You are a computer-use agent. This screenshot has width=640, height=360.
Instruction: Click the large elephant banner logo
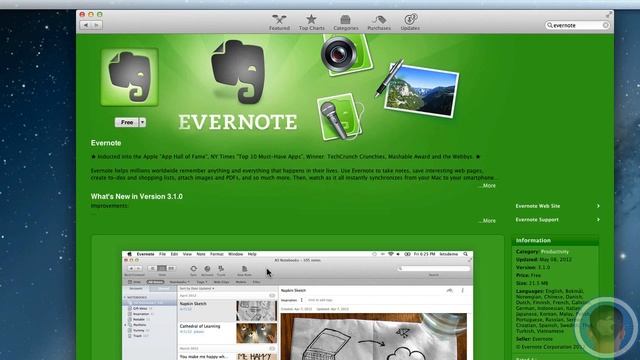(238, 71)
